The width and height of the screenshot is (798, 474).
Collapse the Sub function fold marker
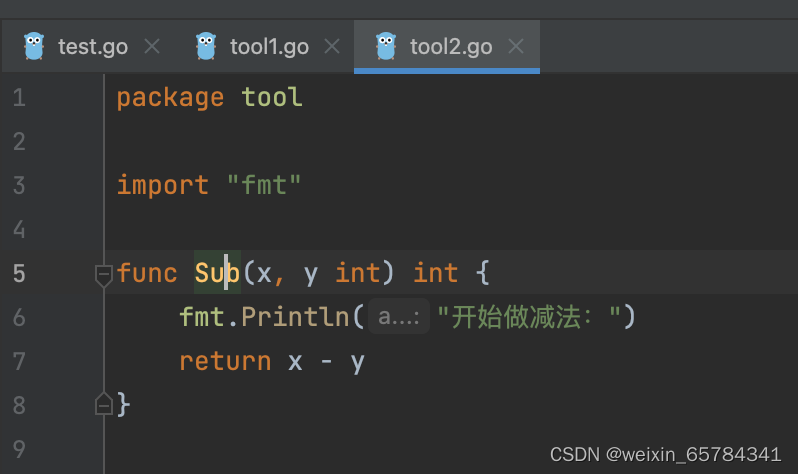(x=103, y=274)
